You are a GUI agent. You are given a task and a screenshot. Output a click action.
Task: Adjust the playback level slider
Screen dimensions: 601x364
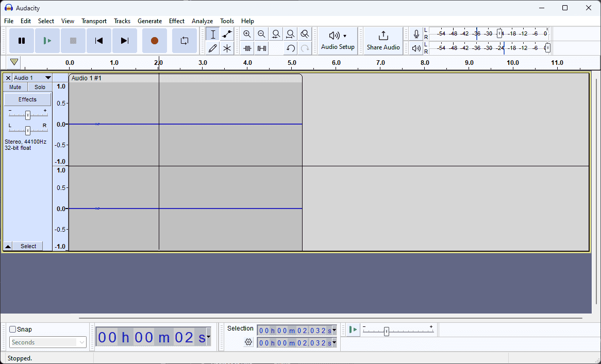(x=547, y=48)
